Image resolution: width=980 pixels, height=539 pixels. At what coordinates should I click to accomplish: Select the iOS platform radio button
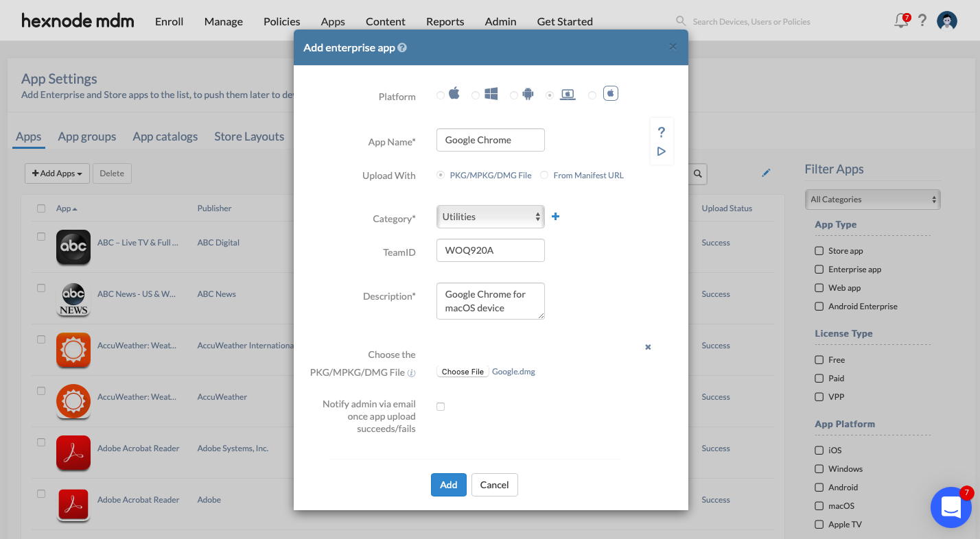[x=441, y=96]
